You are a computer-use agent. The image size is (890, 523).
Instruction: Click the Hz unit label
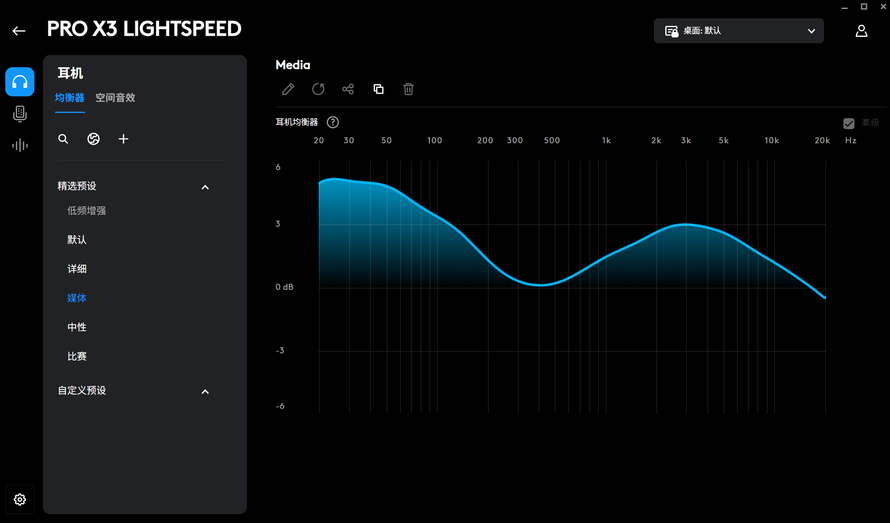click(x=850, y=140)
